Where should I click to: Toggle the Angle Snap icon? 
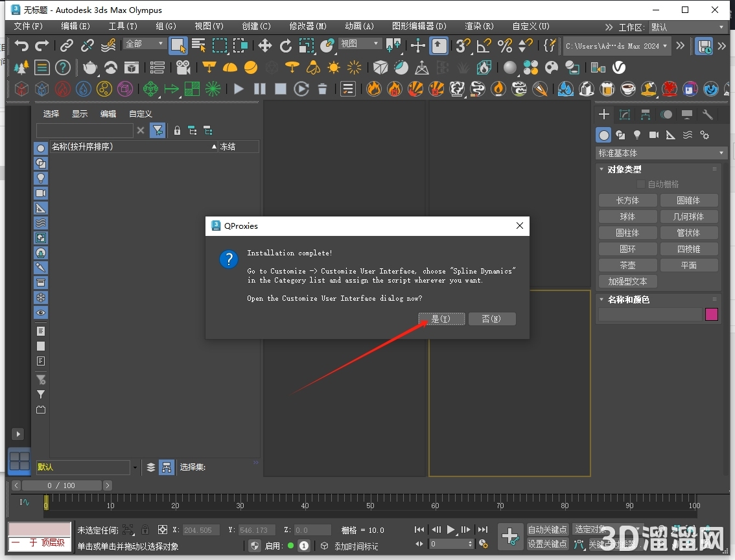pyautogui.click(x=484, y=46)
